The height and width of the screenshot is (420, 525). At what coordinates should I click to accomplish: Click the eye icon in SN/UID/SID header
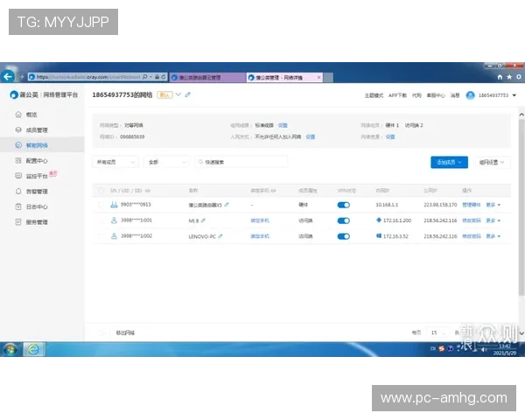tap(148, 191)
